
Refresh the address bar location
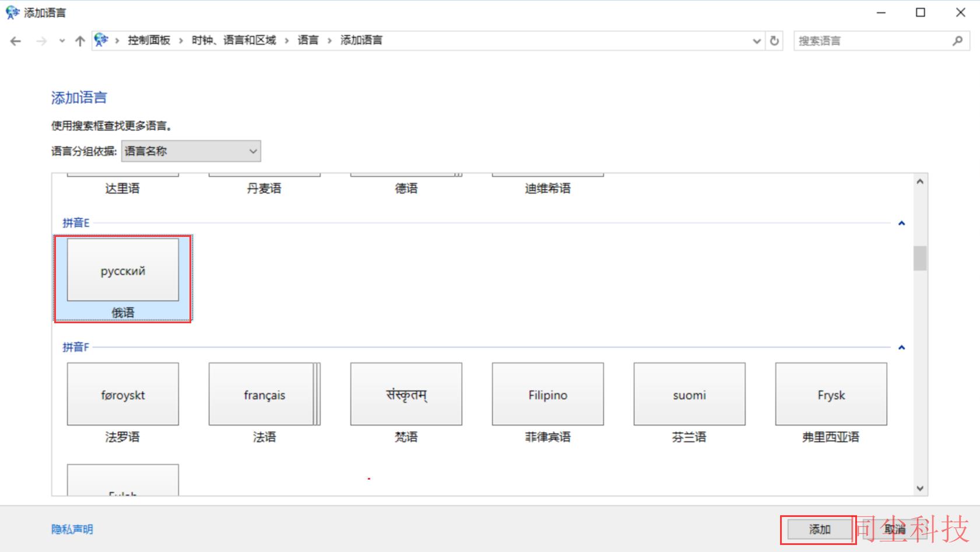pos(774,41)
